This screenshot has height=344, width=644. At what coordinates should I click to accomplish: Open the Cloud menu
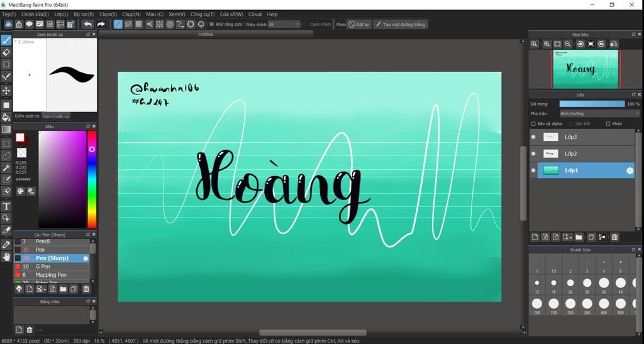tap(255, 14)
